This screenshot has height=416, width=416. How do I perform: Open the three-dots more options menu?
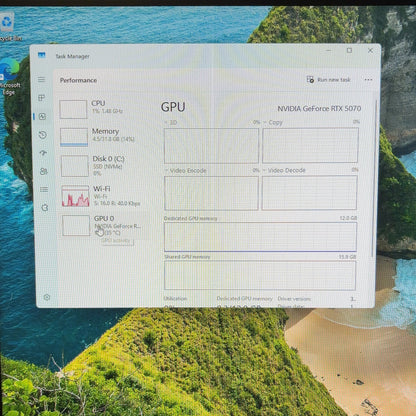368,80
